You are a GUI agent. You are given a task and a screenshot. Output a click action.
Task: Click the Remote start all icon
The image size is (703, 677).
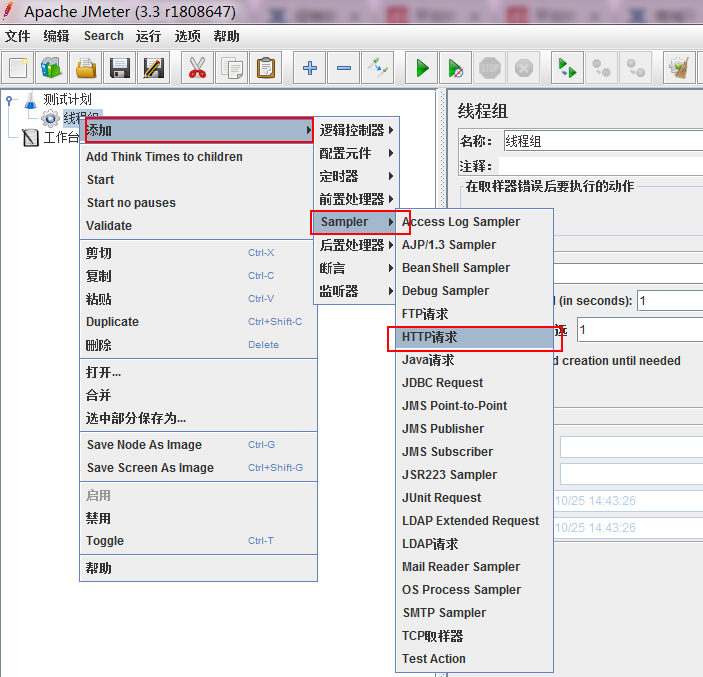[568, 68]
